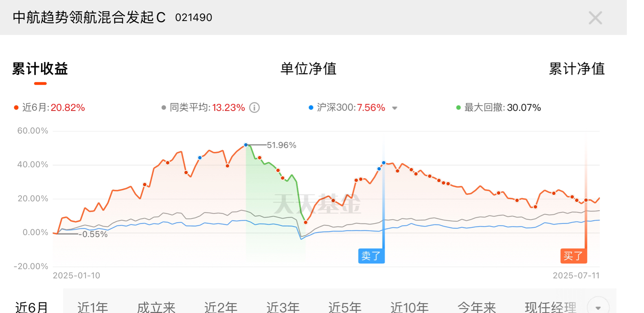644x313 pixels.
Task: Switch to 累计净值 tab
Action: click(577, 68)
